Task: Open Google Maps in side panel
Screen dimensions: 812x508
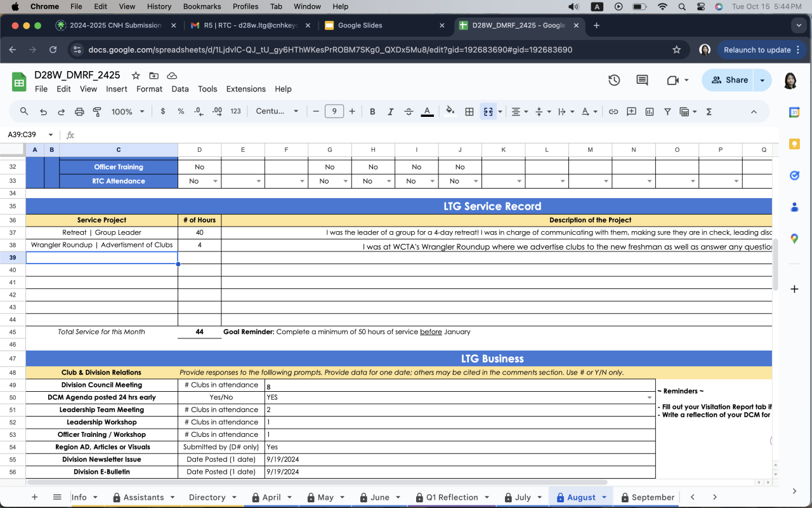Action: click(x=794, y=239)
